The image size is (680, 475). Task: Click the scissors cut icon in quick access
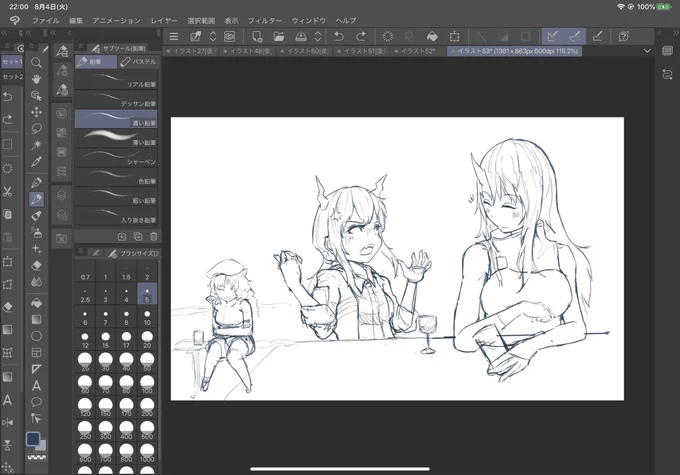click(x=7, y=191)
